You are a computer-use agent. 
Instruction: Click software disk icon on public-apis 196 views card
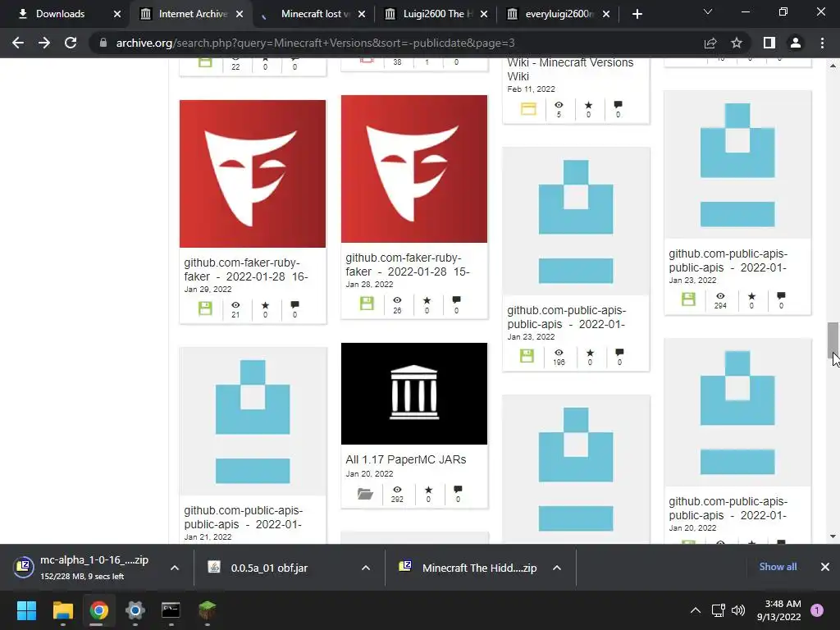(x=527, y=356)
